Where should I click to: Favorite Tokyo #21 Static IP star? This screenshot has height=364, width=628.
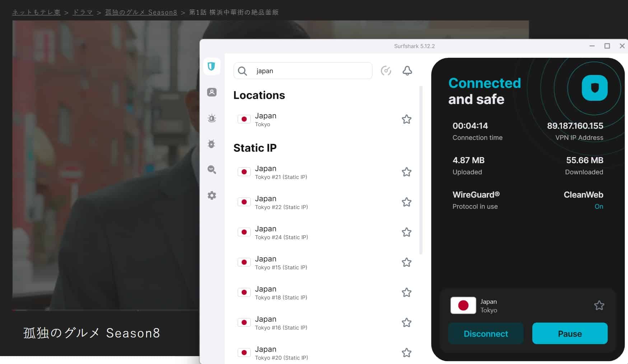(x=406, y=172)
